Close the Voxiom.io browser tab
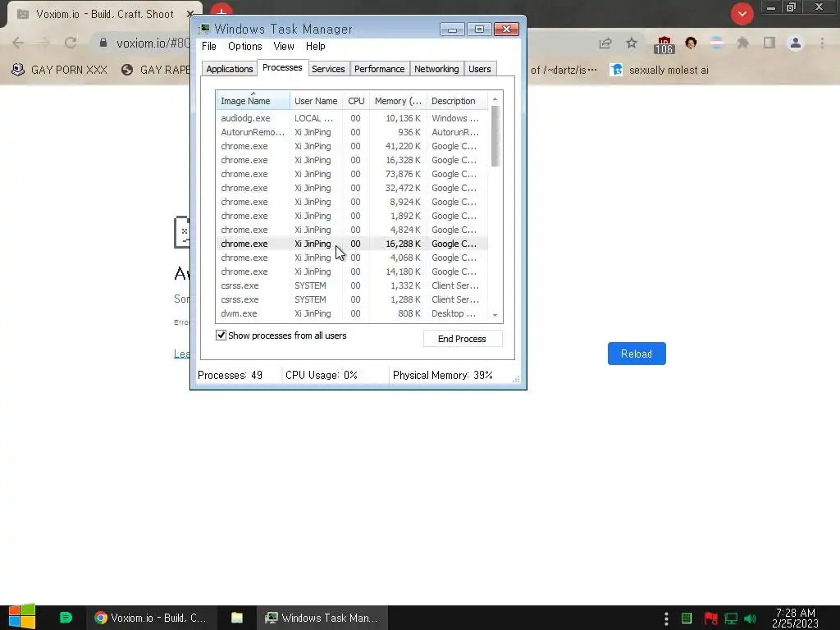The height and width of the screenshot is (630, 840). [189, 14]
